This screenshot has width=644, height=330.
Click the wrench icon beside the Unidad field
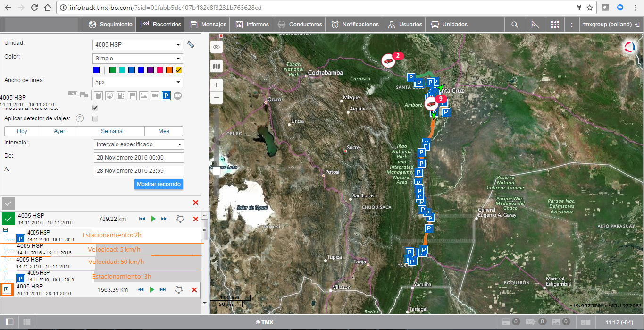tap(191, 45)
